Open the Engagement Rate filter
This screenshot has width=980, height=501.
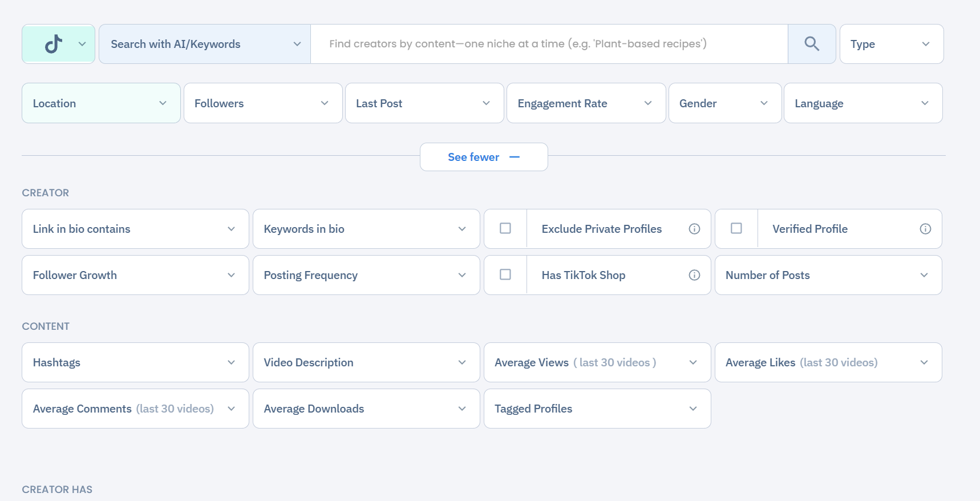tap(586, 103)
